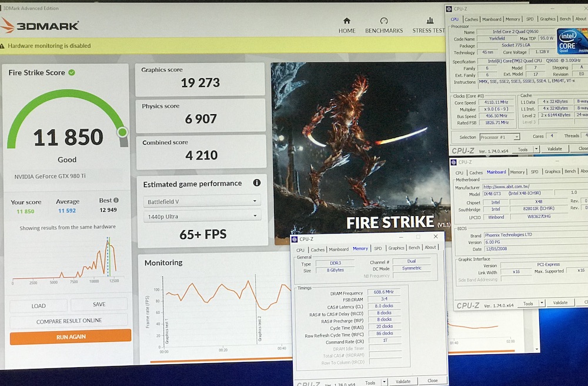The image size is (588, 386).
Task: Open the Battlefield V game dropdown
Action: (x=202, y=201)
